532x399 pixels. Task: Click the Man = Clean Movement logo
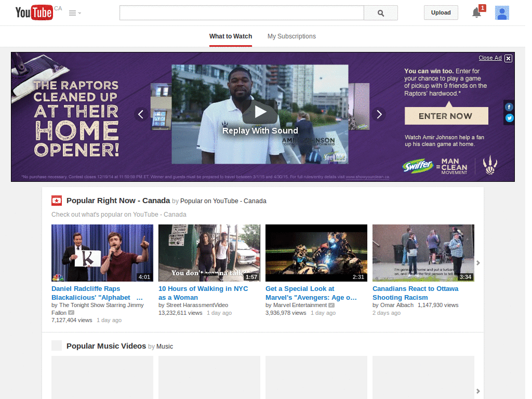(453, 166)
